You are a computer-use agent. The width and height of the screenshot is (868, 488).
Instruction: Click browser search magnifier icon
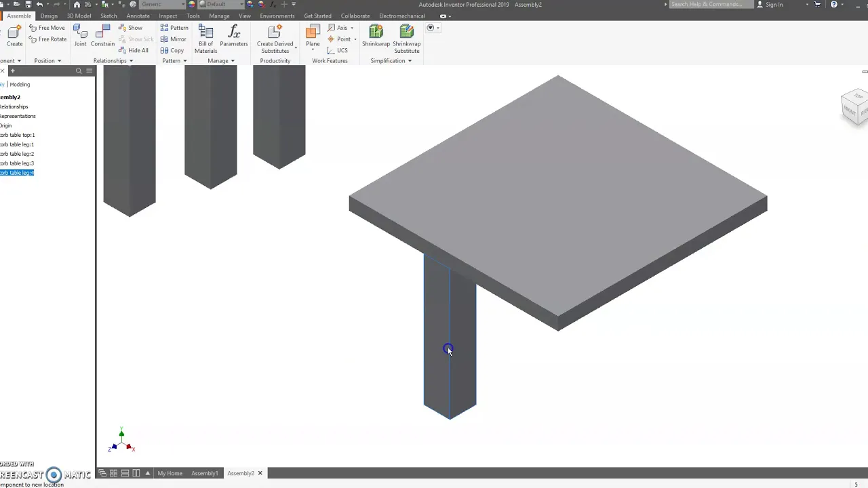[x=79, y=70]
